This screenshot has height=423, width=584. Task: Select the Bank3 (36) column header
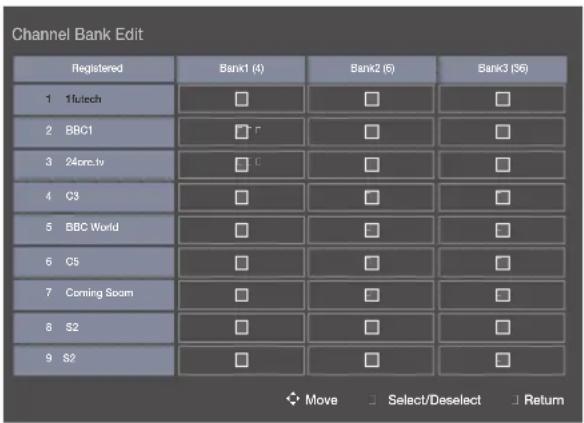502,69
